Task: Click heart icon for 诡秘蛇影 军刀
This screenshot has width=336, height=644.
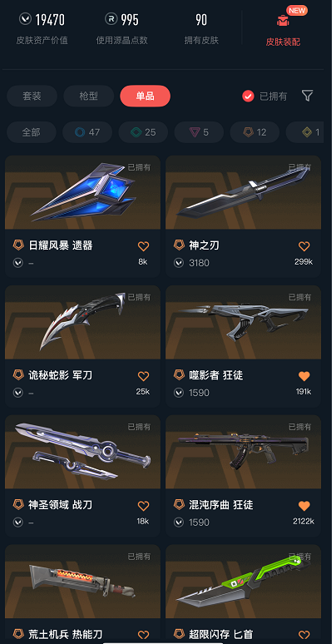Action: (x=143, y=376)
